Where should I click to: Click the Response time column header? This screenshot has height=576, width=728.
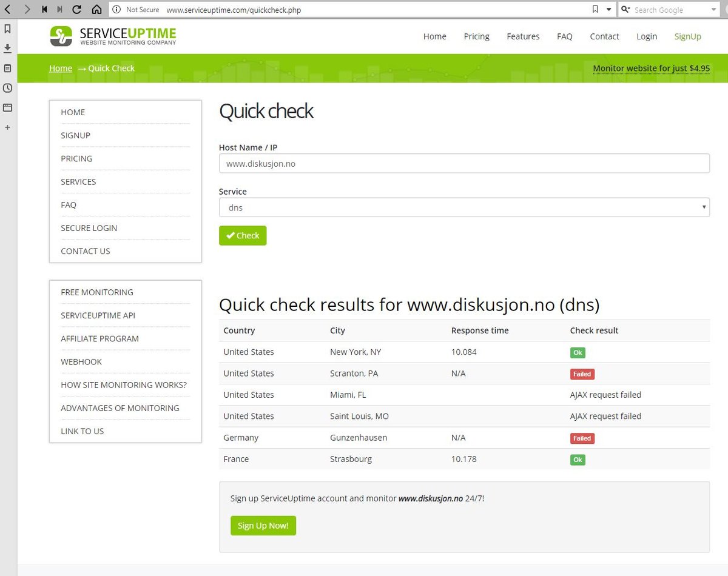point(480,330)
